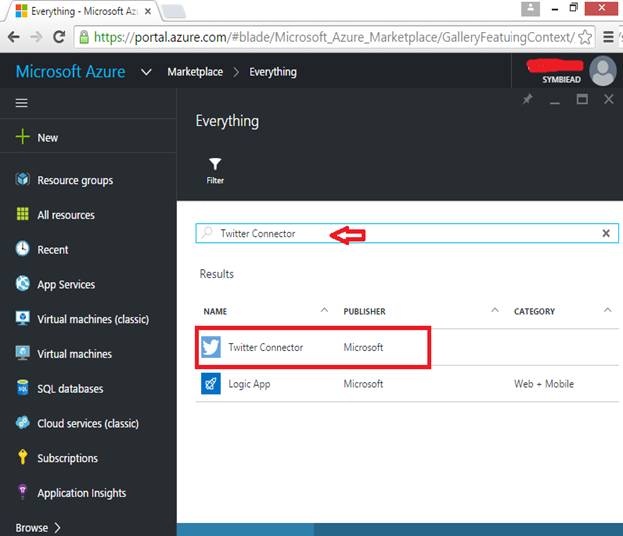The image size is (623, 536).
Task: Click Microsoft publisher of Logic App
Action: coord(363,384)
